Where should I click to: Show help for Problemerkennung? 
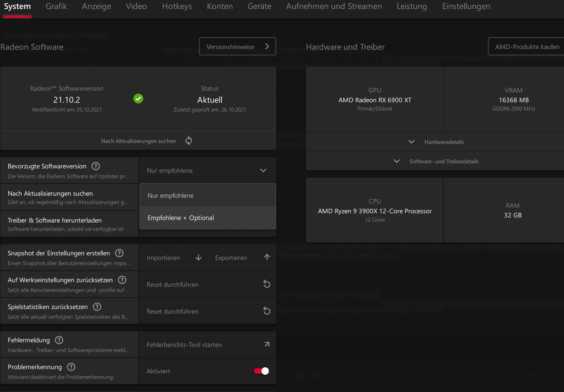coord(71,367)
